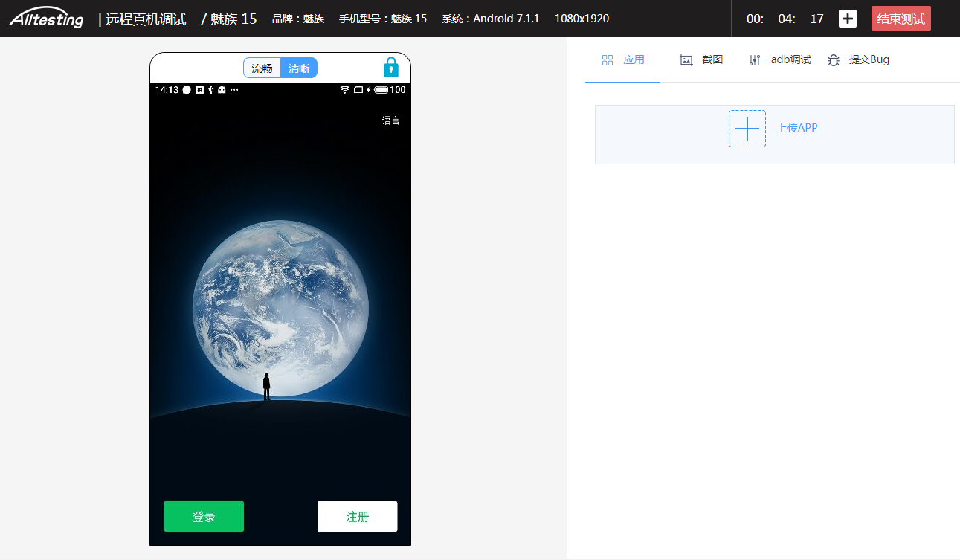
Task: Open the 应用 tab
Action: tap(622, 60)
